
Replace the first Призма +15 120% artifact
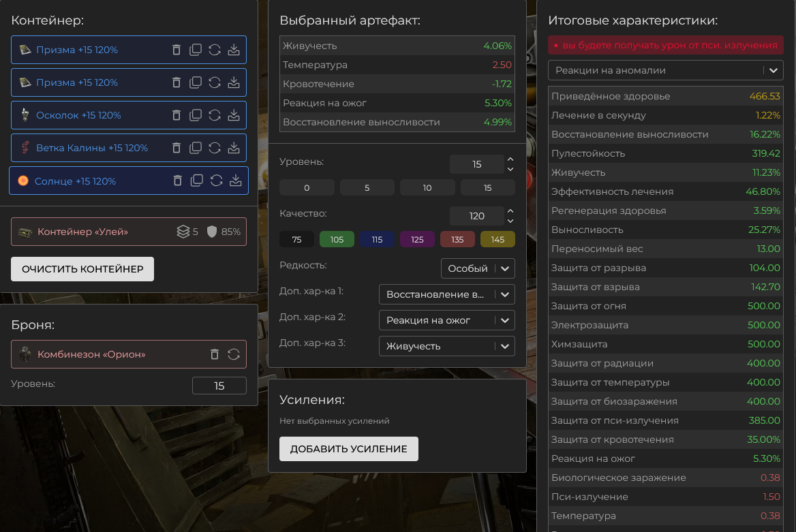pyautogui.click(x=215, y=50)
